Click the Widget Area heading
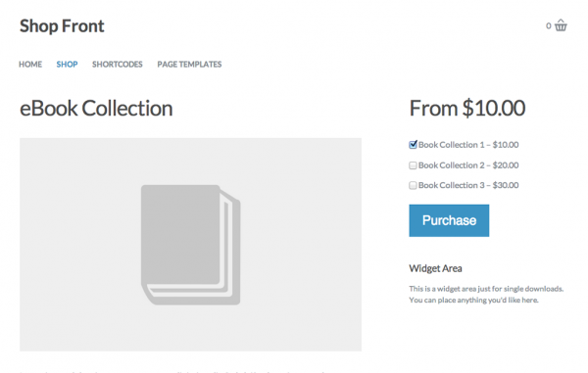Image resolution: width=588 pixels, height=373 pixels. (435, 268)
